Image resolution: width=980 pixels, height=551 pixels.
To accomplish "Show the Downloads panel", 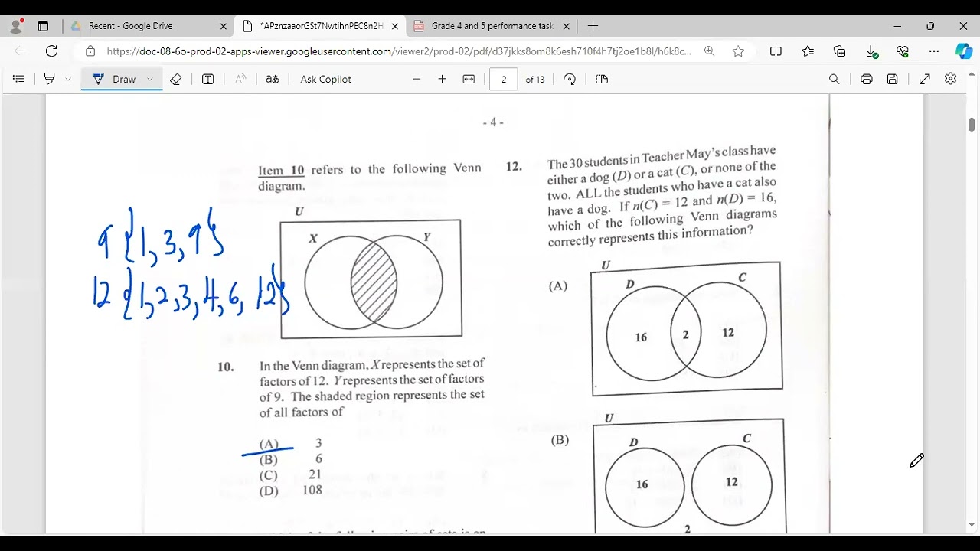I will (x=872, y=51).
